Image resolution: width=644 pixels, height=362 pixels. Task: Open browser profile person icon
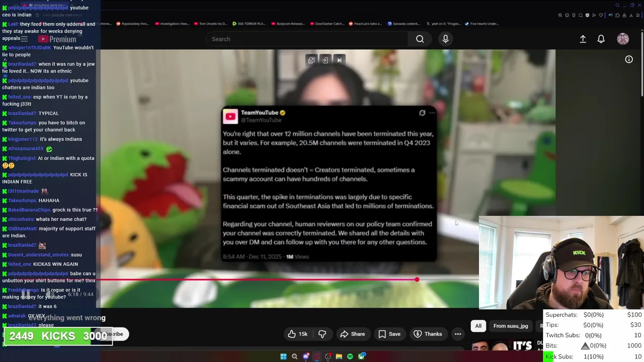624,15
